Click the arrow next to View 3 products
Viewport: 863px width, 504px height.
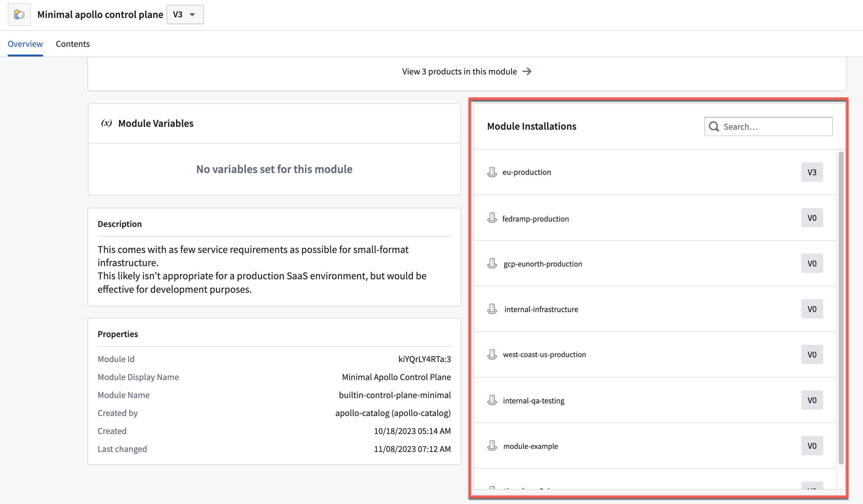[527, 71]
